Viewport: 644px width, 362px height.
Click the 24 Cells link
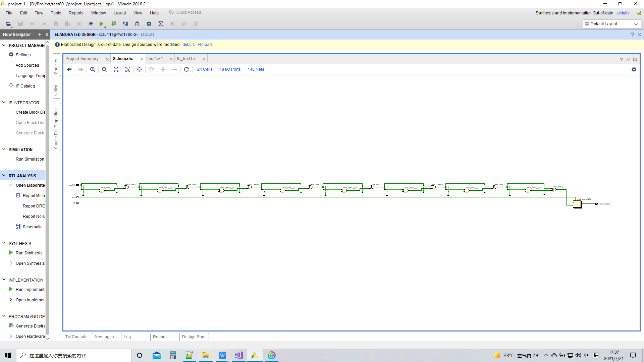tap(205, 69)
